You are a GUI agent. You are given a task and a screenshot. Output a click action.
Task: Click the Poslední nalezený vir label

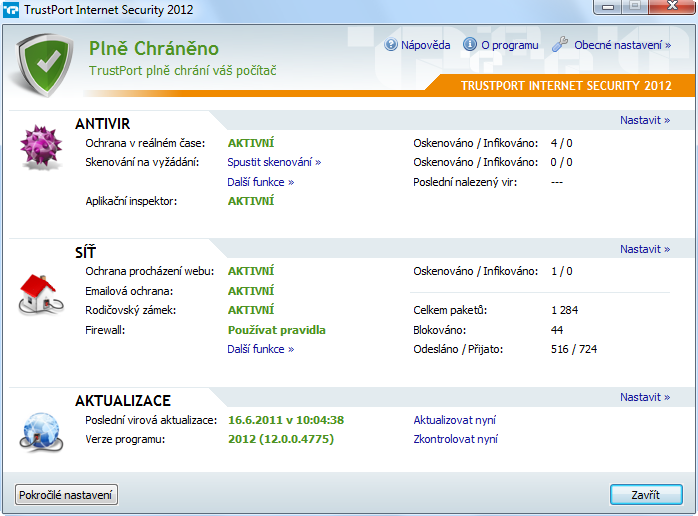tap(465, 182)
